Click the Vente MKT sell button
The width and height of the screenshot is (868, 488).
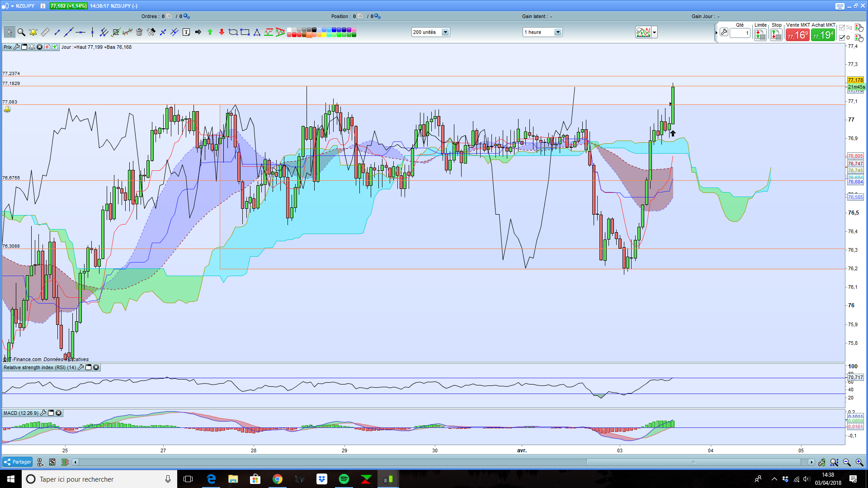(797, 35)
